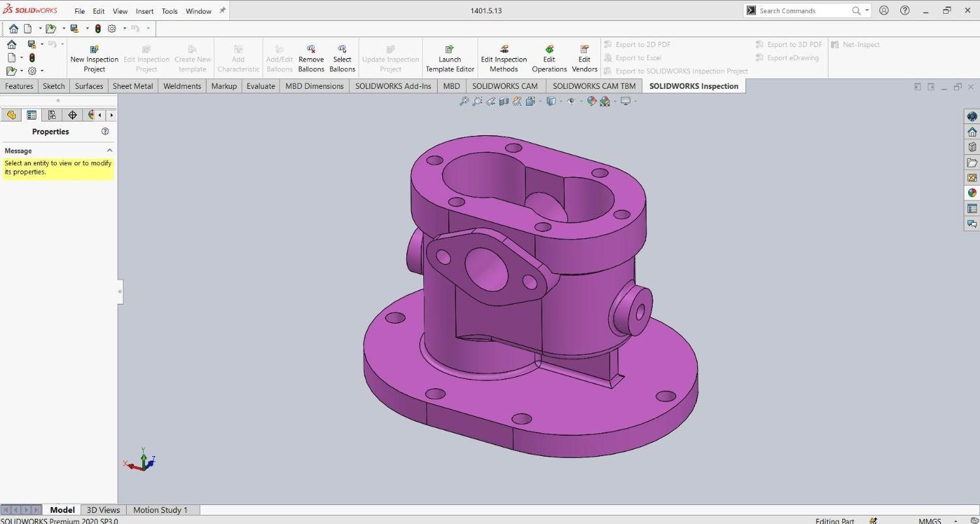This screenshot has width=980, height=524.
Task: Open the Insert menu
Action: [x=144, y=11]
